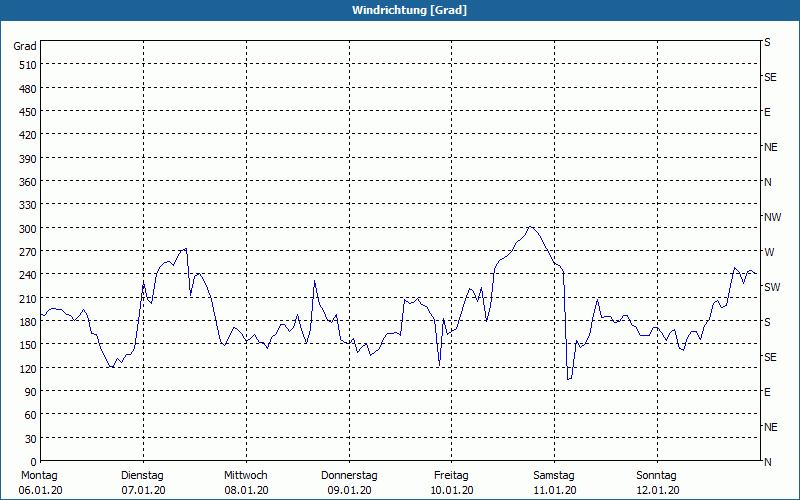This screenshot has height=500, width=800.
Task: Click the date 06.01.20
Action: tap(40, 490)
